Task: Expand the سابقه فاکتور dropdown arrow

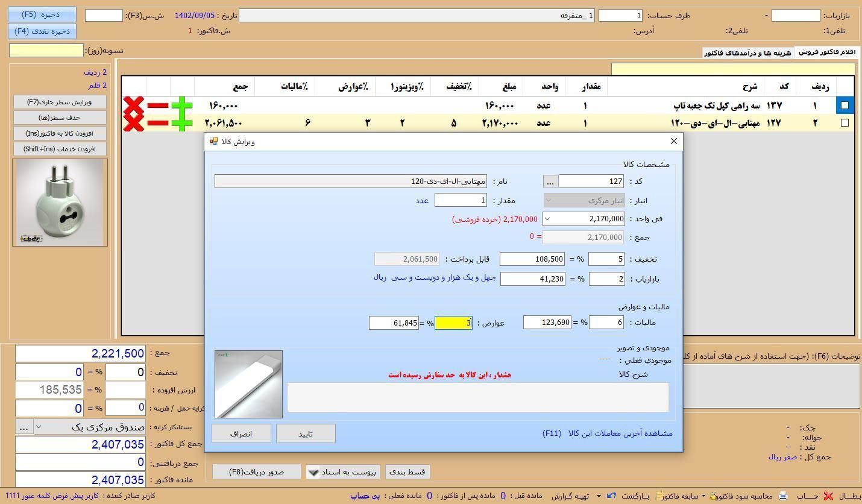Action: [x=703, y=496]
